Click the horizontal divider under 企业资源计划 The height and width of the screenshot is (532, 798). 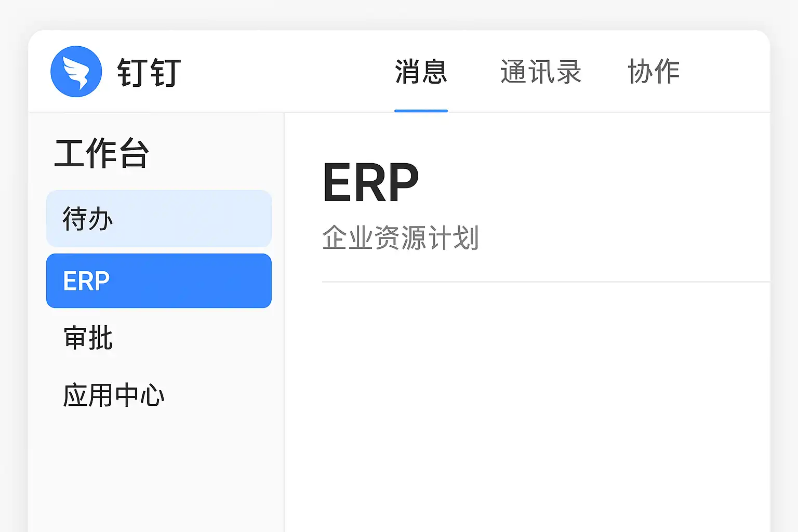(x=546, y=282)
